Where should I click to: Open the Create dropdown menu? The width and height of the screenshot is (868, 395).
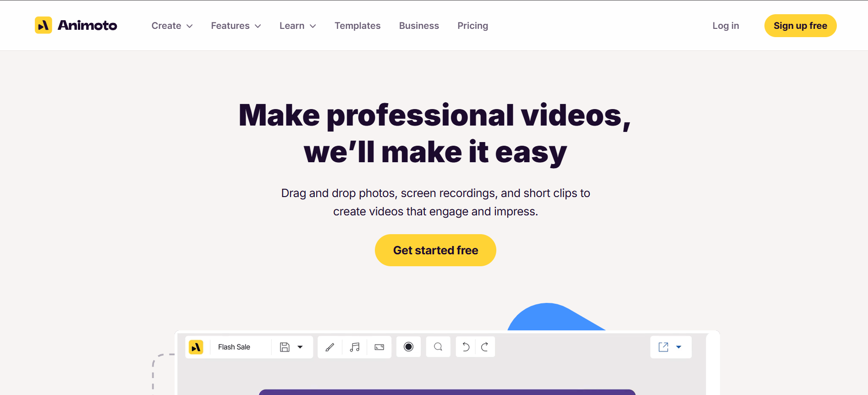tap(172, 26)
